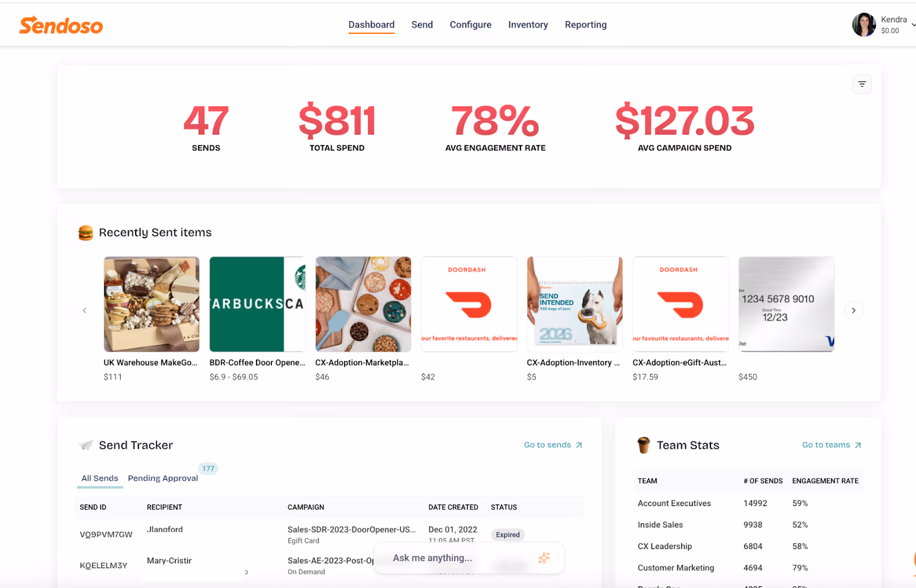Click the arrow icon next to Go to teams
The height and width of the screenshot is (588, 916).
[x=858, y=445]
